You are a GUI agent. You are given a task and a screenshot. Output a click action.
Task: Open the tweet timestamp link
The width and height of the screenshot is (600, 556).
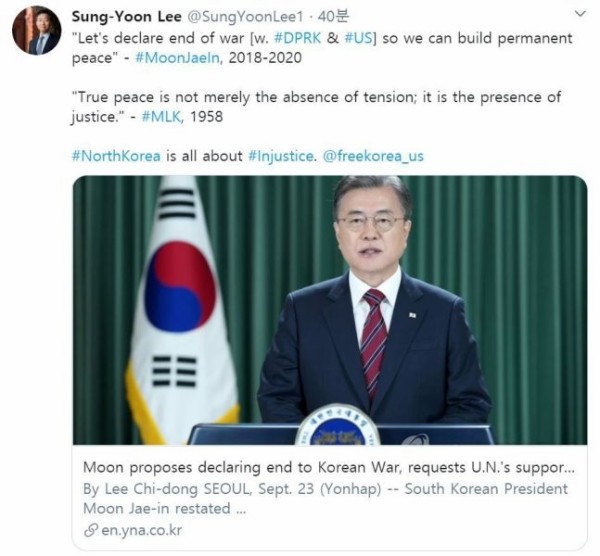333,16
